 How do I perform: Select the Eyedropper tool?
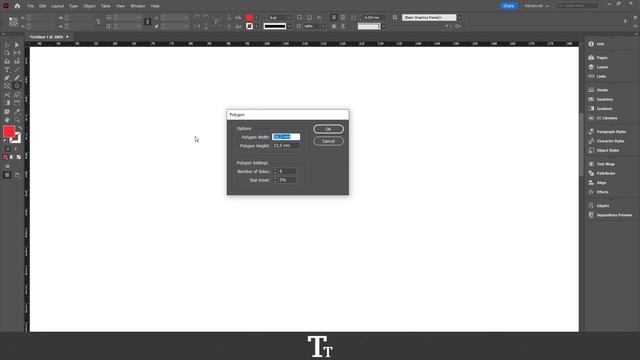17,111
